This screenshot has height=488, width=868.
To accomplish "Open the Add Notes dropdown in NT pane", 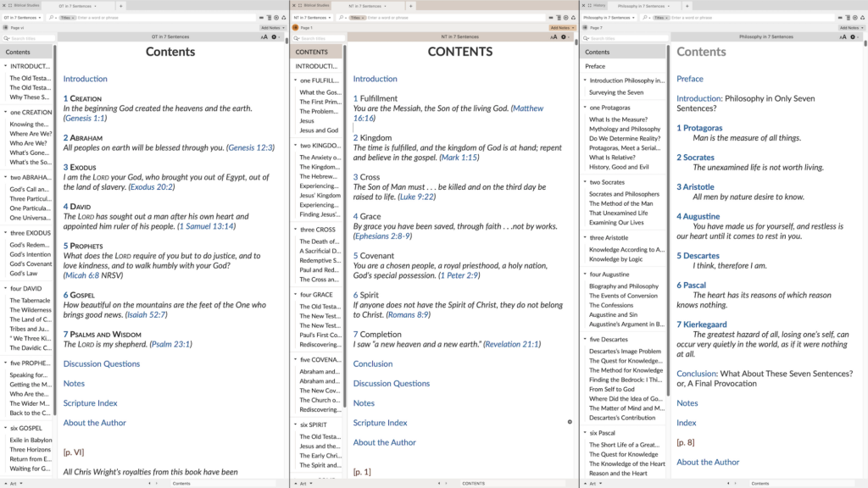I will [562, 28].
